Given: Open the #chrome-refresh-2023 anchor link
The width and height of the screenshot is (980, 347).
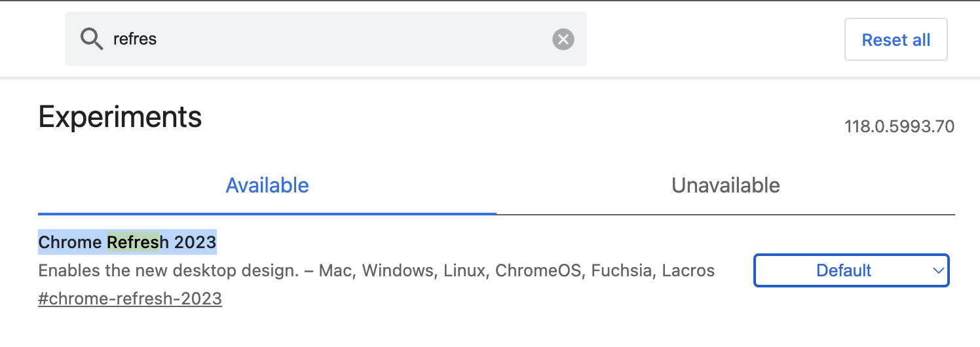Looking at the screenshot, I should [130, 299].
